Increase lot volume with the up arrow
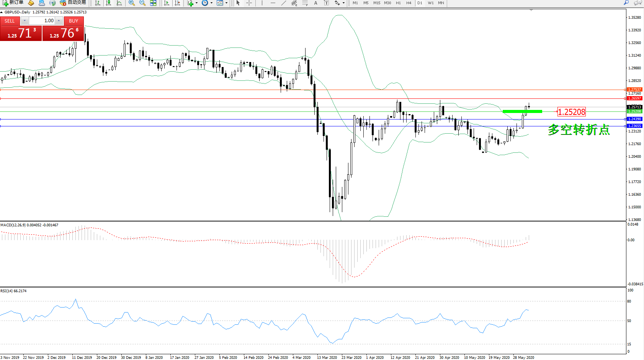Screen dimensions: 644x360 coord(59,21)
